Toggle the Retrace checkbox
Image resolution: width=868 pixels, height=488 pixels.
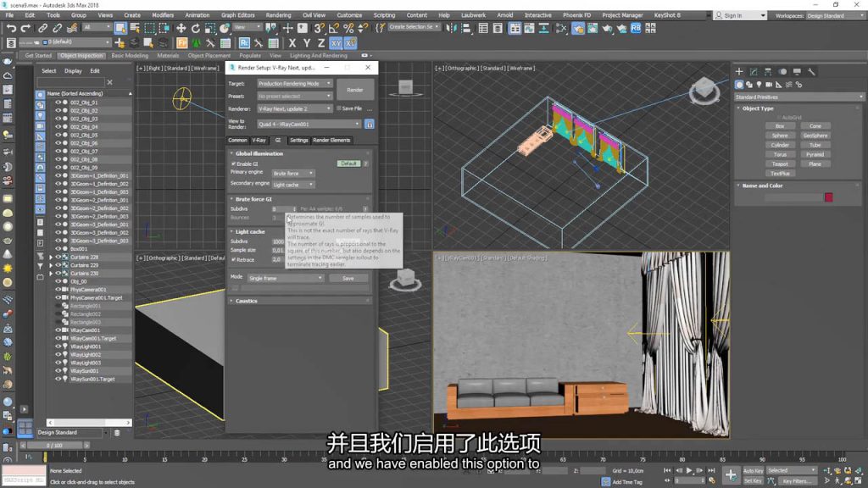coord(233,259)
